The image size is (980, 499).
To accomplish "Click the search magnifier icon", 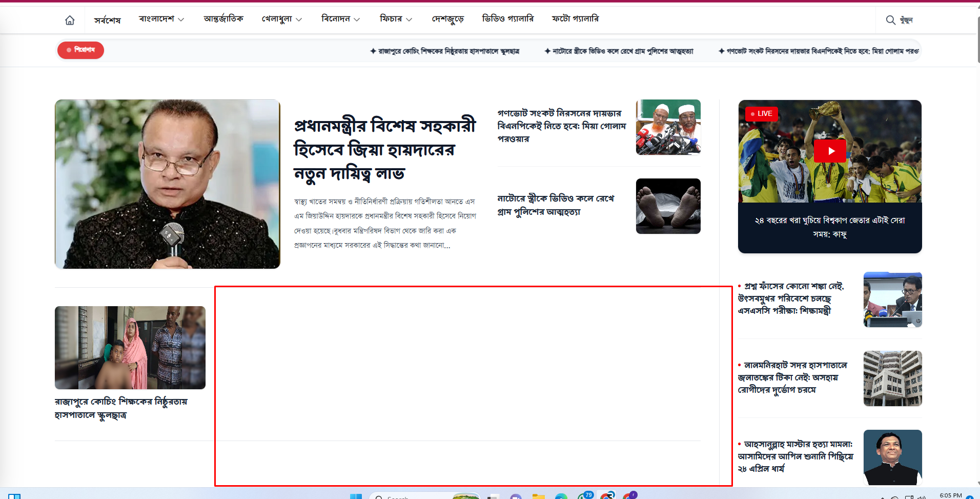I will pyautogui.click(x=891, y=20).
